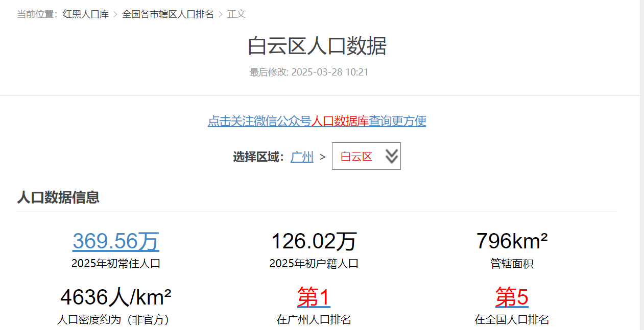
Task: Click the arrow separator after 广州
Action: pyautogui.click(x=322, y=157)
